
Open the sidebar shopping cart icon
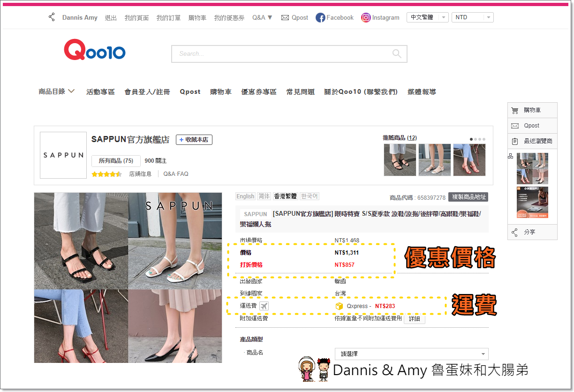[x=515, y=110]
